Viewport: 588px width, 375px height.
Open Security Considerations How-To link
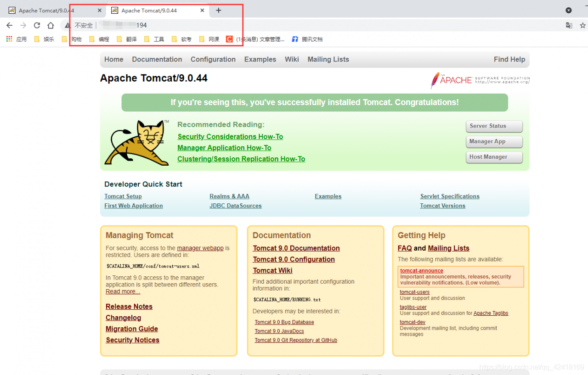(230, 137)
